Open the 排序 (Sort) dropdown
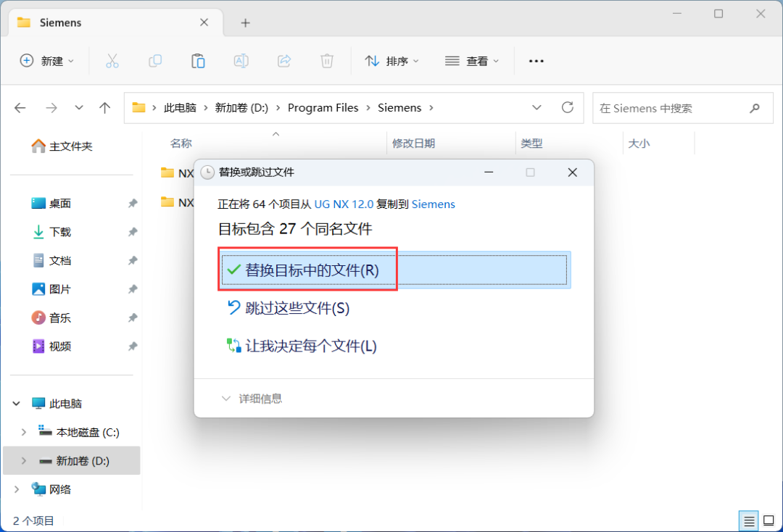Screen dimensions: 783x532 coord(392,61)
